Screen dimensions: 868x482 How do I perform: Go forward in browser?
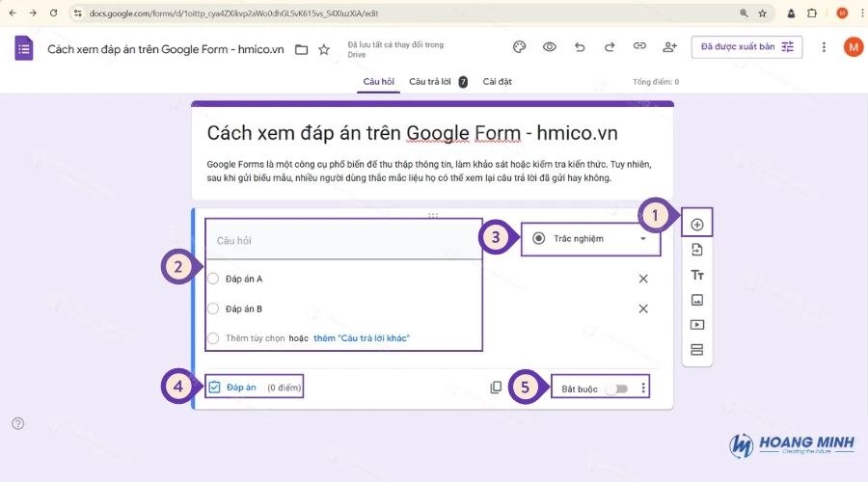33,13
